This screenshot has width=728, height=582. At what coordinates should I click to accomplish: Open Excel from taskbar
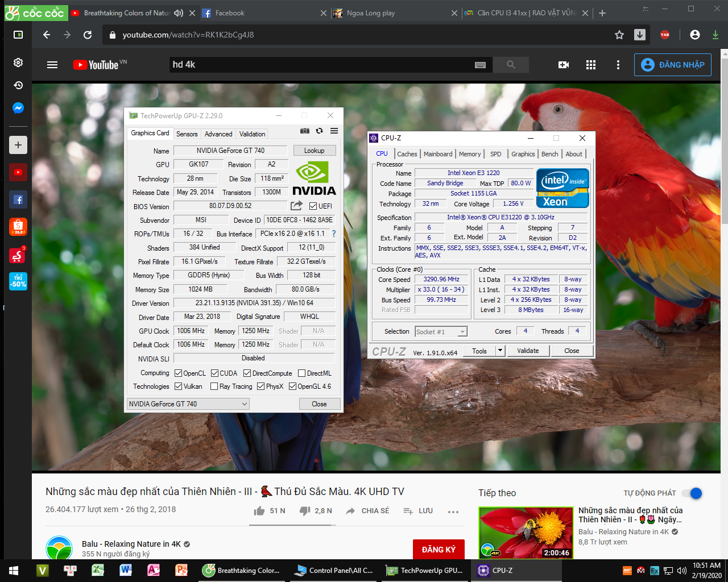point(98,571)
